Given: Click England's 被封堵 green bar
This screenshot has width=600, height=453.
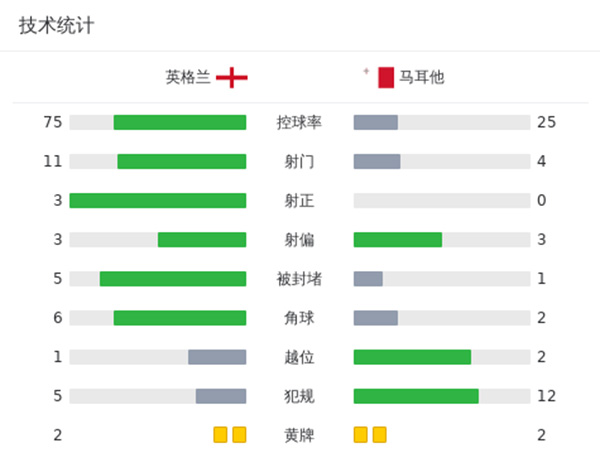Looking at the screenshot, I should pyautogui.click(x=173, y=278).
